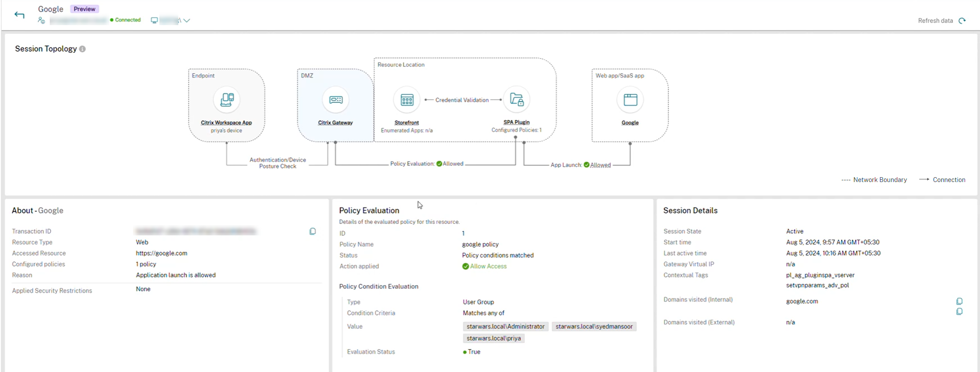This screenshot has height=372, width=980.
Task: Open the Storefront link
Action: [406, 123]
